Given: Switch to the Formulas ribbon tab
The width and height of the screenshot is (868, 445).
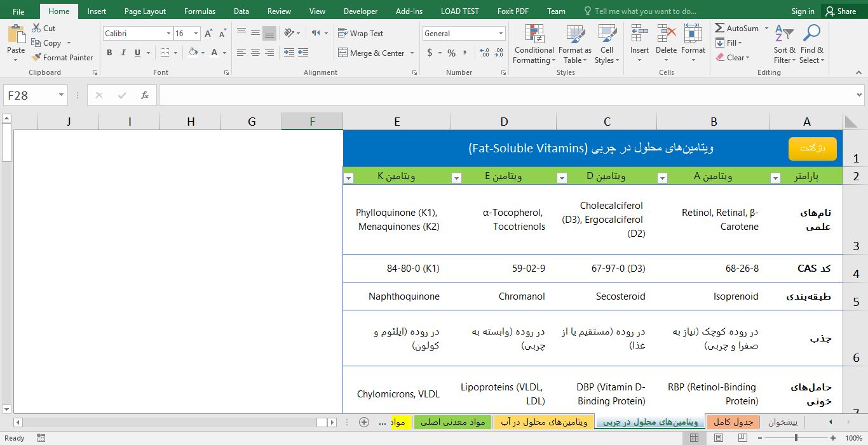Looking at the screenshot, I should (x=200, y=11).
